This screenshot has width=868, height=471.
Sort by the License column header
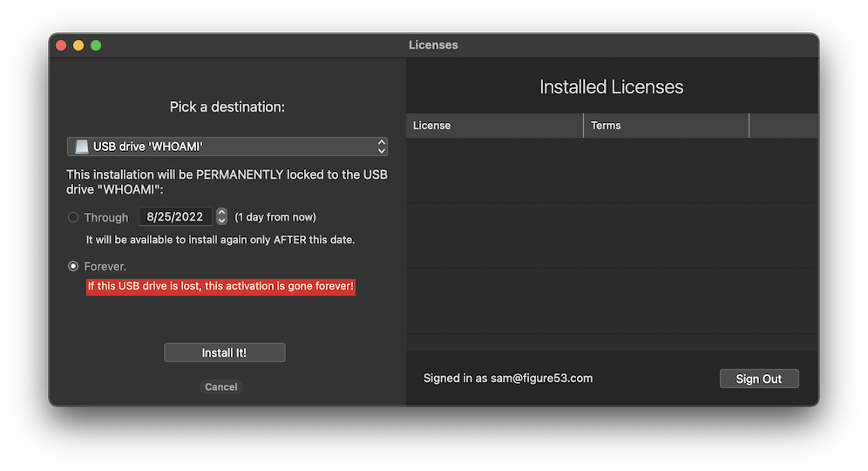click(x=494, y=126)
